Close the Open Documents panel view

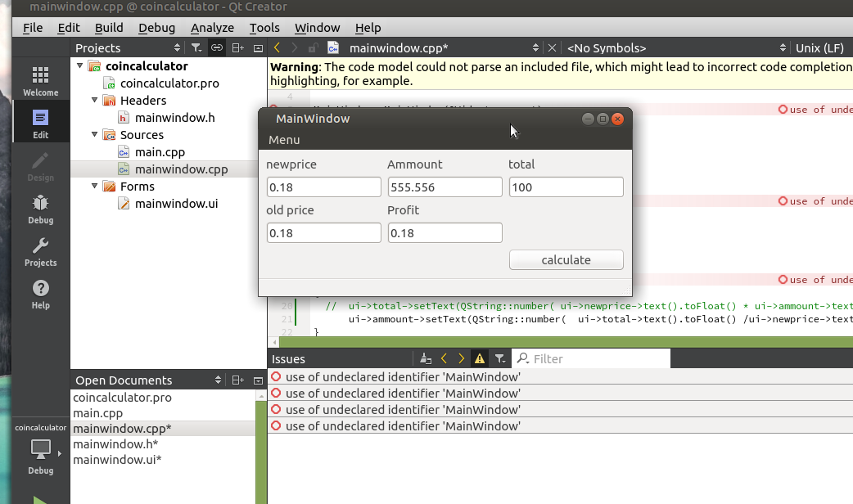(x=259, y=380)
